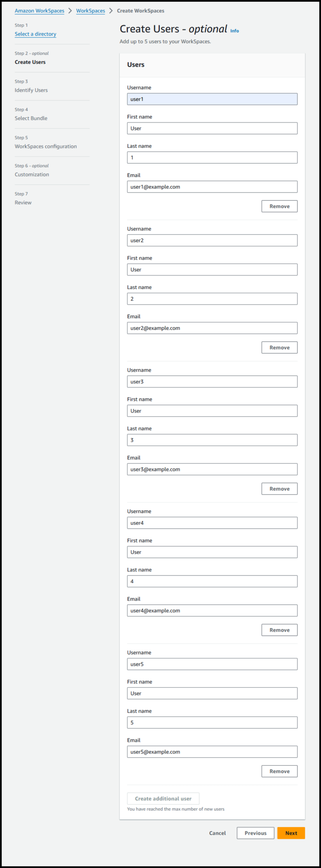Open the WorkSpaces breadcrumb link

(x=90, y=10)
